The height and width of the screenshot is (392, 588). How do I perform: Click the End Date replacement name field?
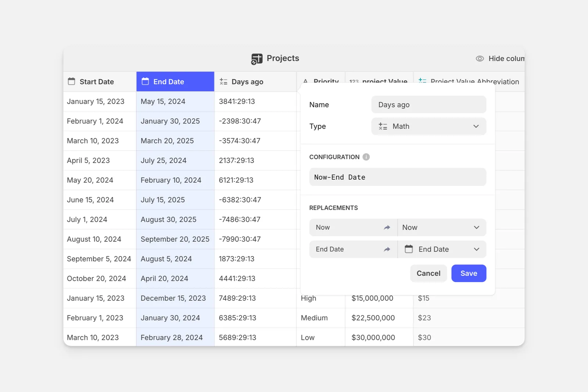[x=353, y=249]
